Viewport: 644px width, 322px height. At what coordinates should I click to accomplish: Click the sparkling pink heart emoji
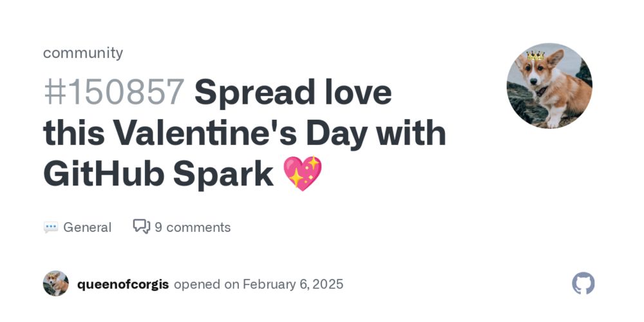coord(303,173)
